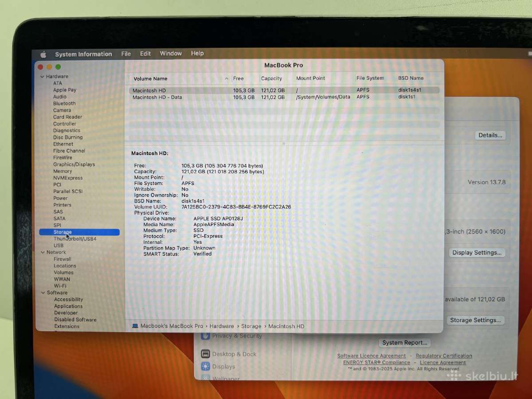Select Parallel SCSI in the sidebar
The image size is (532, 399).
click(x=68, y=192)
